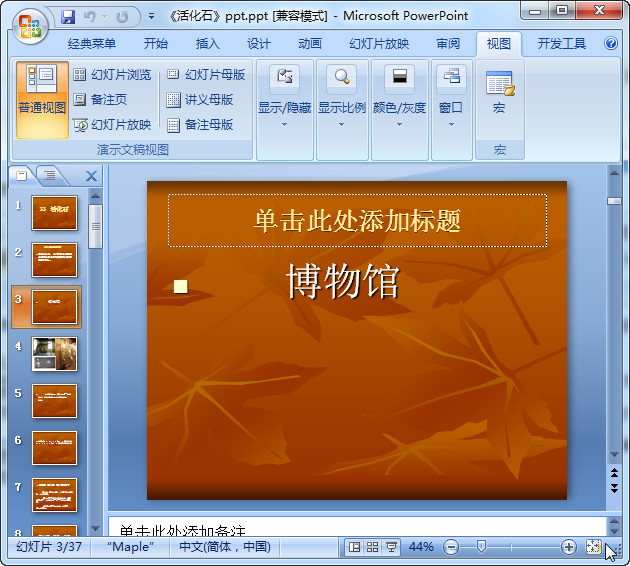
Task: Go to next slide double-arrow button
Action: (x=614, y=488)
